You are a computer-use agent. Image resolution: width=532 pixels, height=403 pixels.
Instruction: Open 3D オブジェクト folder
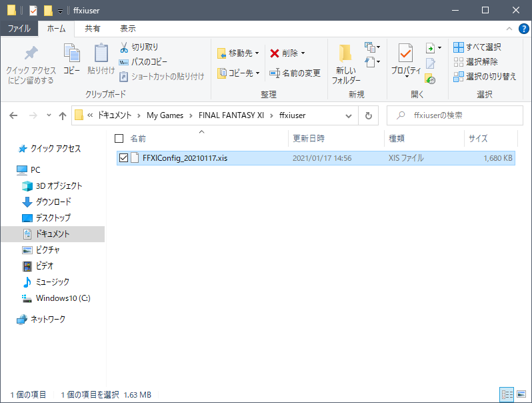point(52,185)
